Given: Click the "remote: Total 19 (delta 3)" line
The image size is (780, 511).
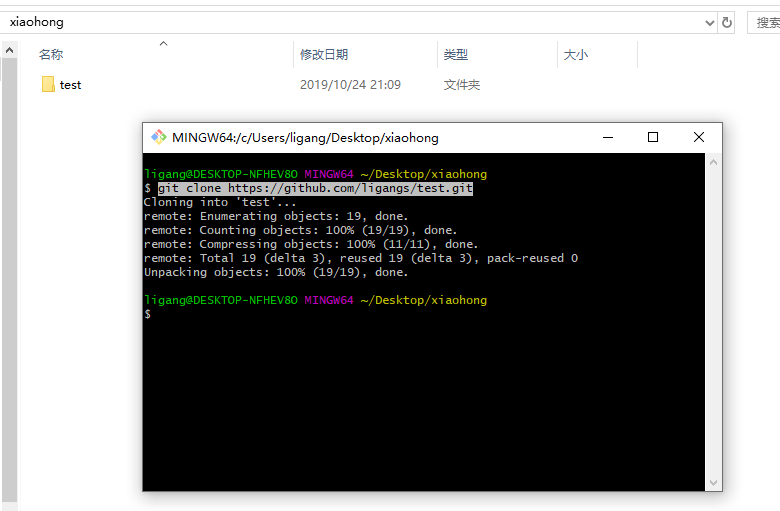Looking at the screenshot, I should [x=361, y=258].
